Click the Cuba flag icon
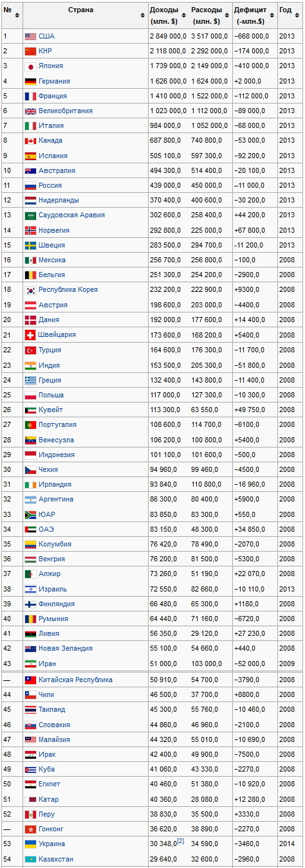The image size is (305, 868). tap(30, 770)
